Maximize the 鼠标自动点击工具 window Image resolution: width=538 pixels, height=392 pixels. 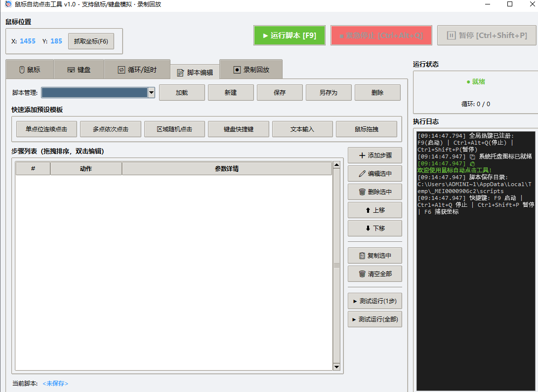click(x=510, y=4)
